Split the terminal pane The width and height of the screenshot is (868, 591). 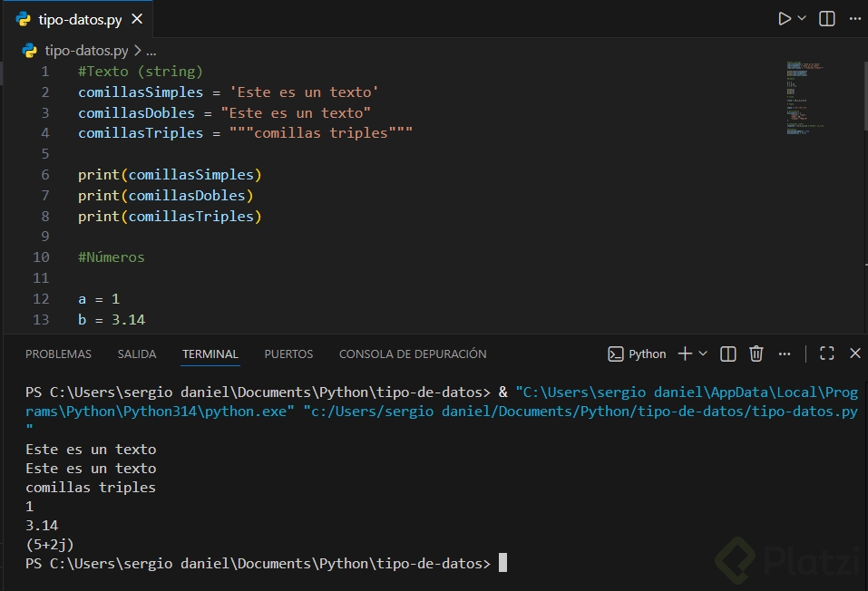click(x=727, y=354)
